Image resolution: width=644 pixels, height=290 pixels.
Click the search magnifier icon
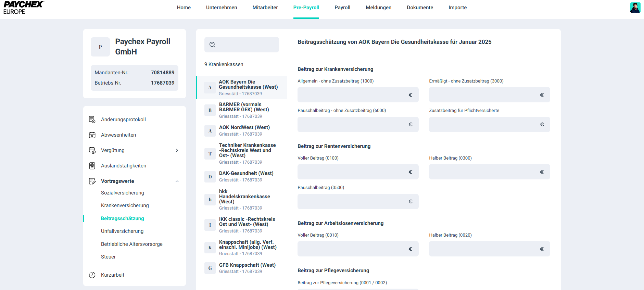coord(212,45)
